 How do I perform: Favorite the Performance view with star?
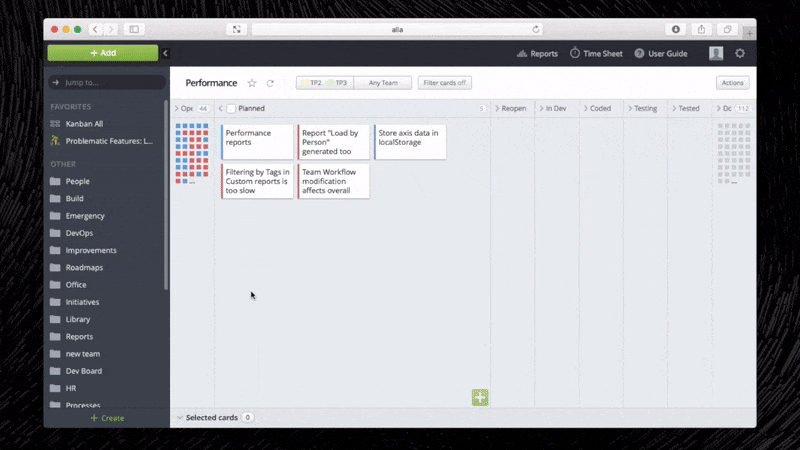click(252, 83)
